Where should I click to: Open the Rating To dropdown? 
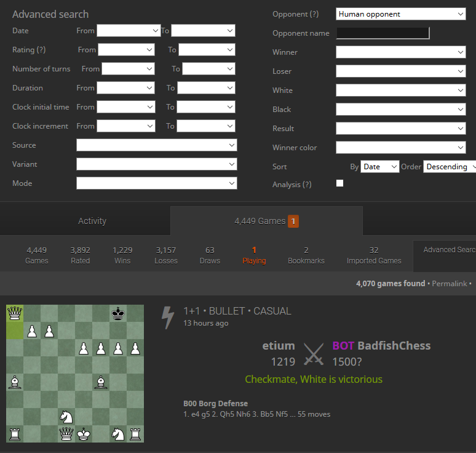[207, 50]
